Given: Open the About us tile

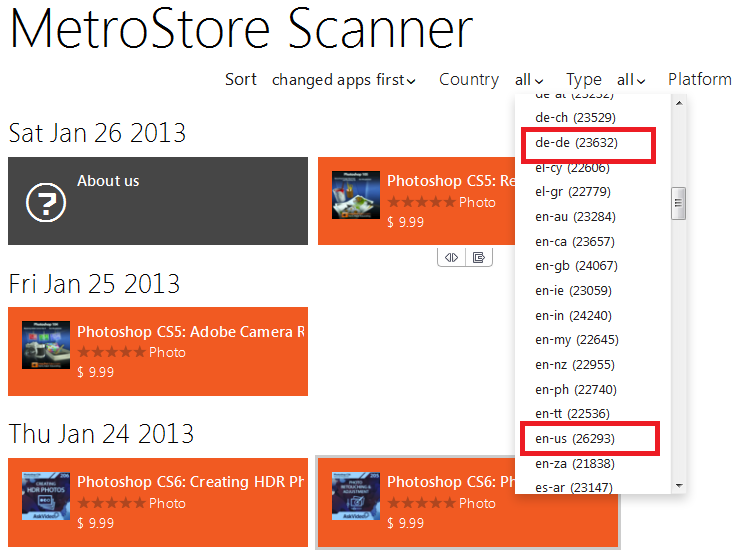Looking at the screenshot, I should [x=158, y=201].
